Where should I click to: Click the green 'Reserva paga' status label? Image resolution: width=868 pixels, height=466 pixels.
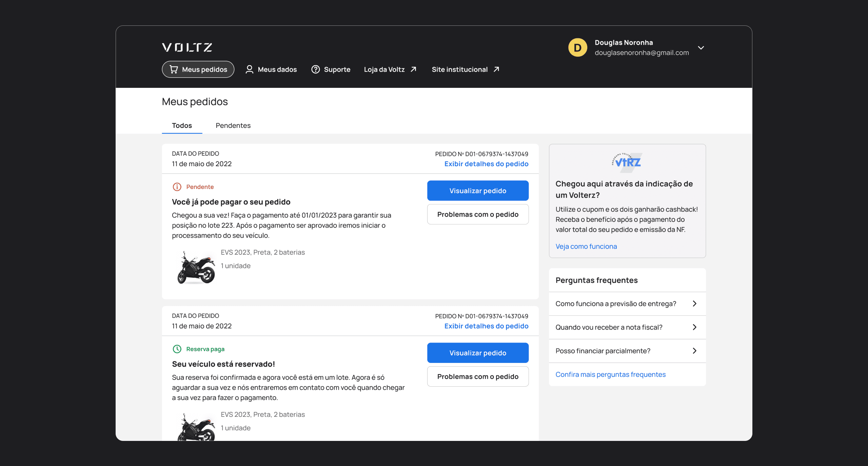point(205,349)
